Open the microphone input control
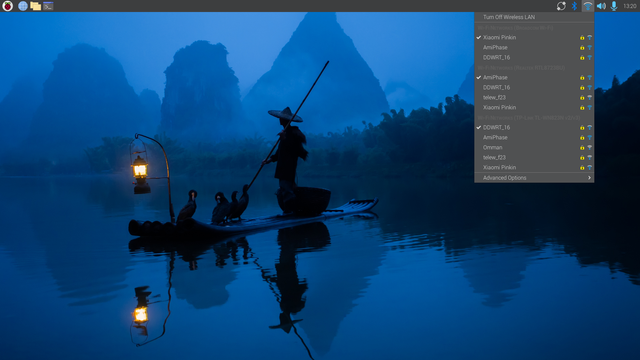This screenshot has width=640, height=360. (x=614, y=6)
